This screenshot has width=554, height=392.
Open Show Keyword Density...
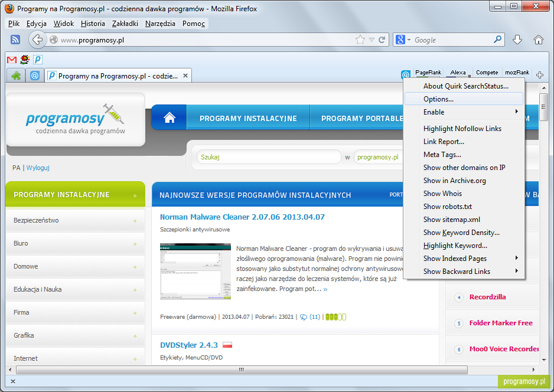click(x=464, y=233)
